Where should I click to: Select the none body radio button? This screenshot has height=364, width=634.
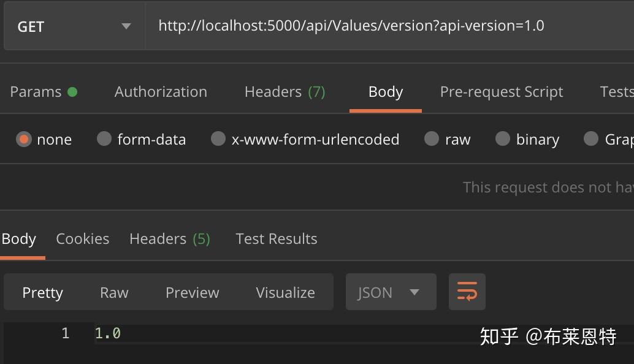(x=25, y=139)
